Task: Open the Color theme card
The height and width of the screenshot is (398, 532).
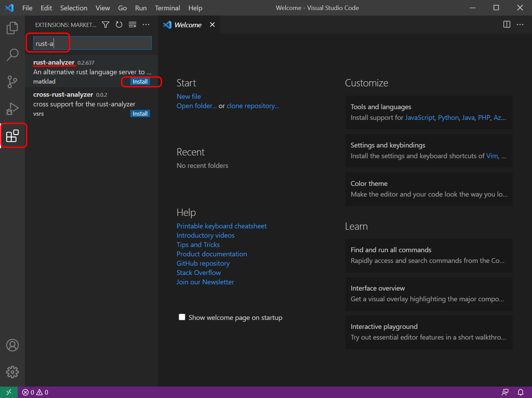Action: (x=429, y=189)
